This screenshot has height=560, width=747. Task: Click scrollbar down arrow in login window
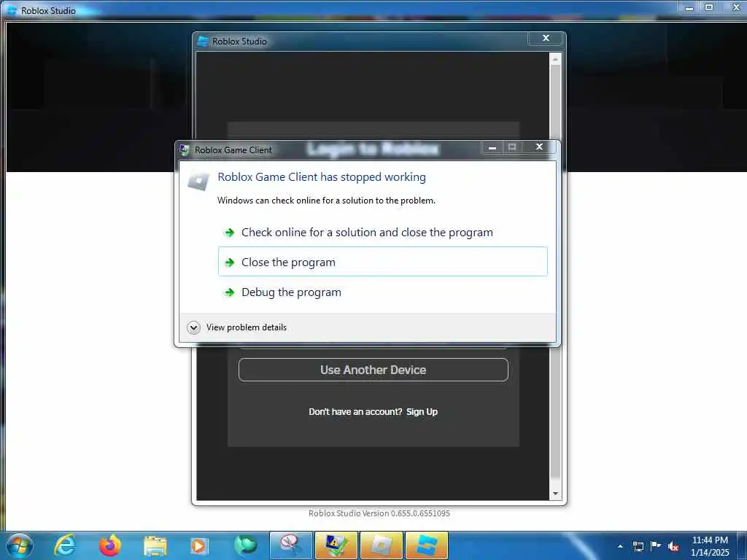click(555, 494)
